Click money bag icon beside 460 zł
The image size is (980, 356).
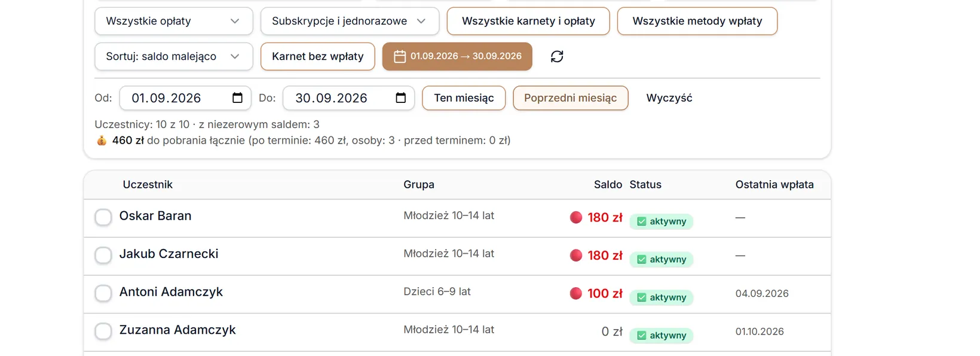click(x=102, y=141)
